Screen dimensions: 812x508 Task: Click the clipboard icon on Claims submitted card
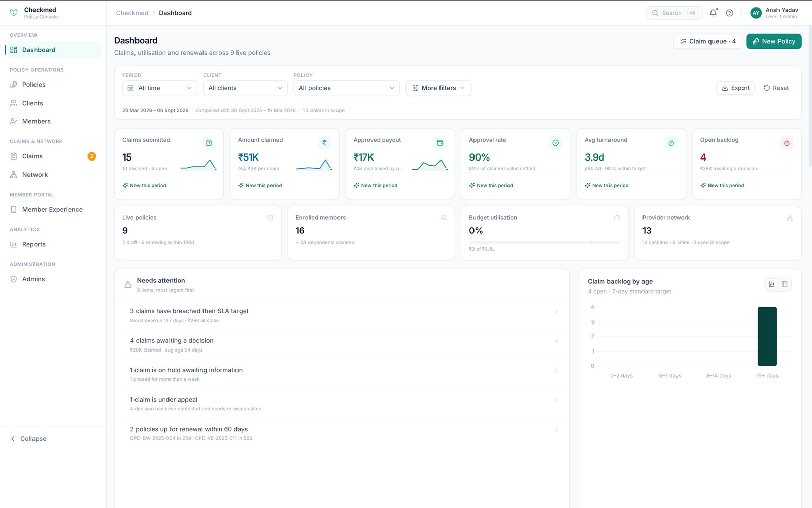click(209, 143)
